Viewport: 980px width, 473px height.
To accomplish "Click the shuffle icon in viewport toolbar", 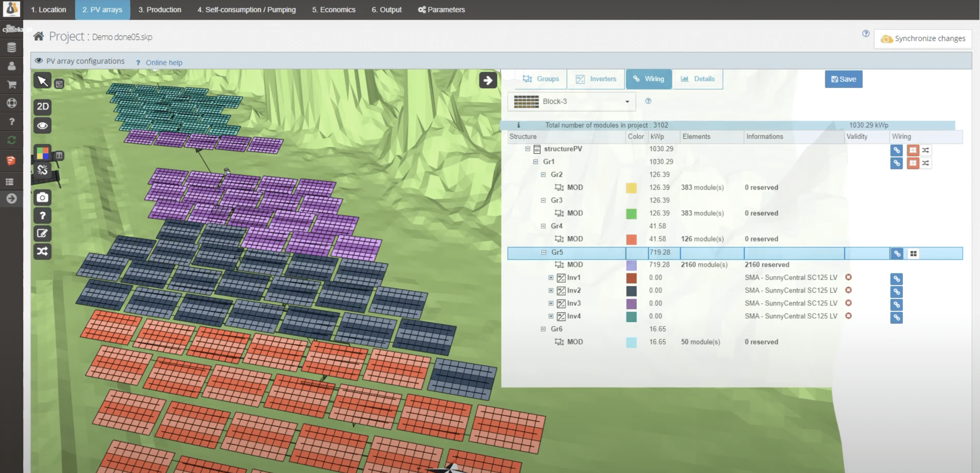I will click(x=42, y=251).
